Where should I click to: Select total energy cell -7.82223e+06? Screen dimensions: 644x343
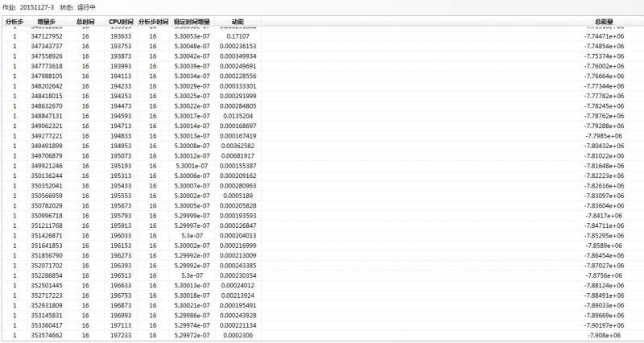pyautogui.click(x=604, y=176)
